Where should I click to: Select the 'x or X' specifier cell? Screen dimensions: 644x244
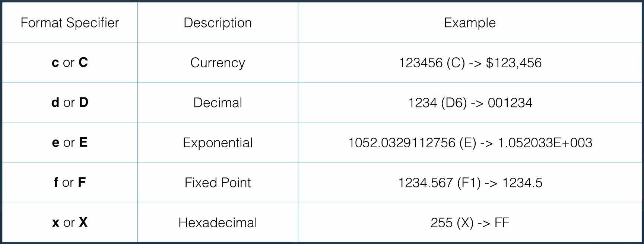70,222
